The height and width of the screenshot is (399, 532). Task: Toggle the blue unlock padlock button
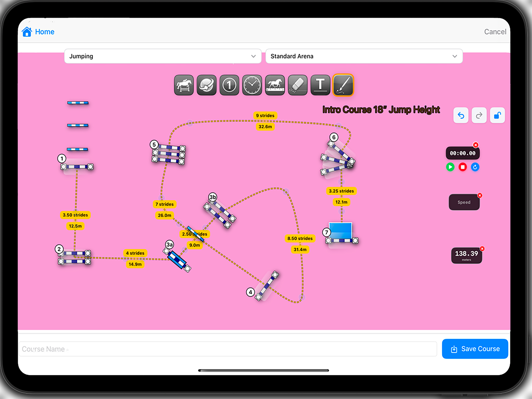click(497, 115)
